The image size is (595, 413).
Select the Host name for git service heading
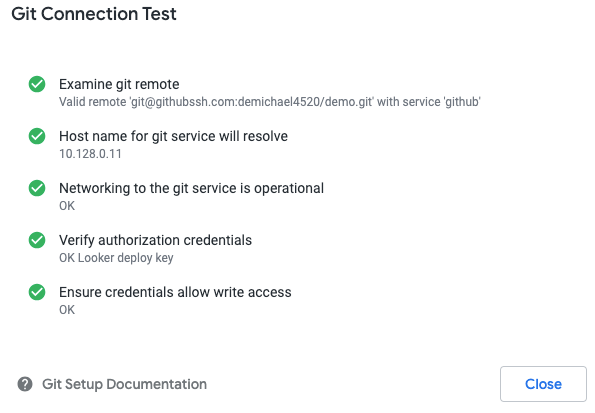[x=173, y=136]
